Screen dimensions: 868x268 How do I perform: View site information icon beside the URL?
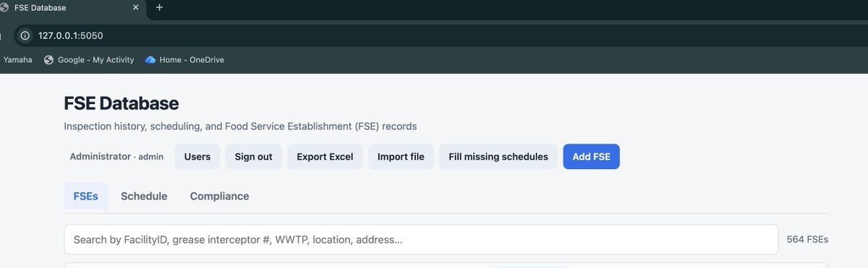tap(25, 35)
